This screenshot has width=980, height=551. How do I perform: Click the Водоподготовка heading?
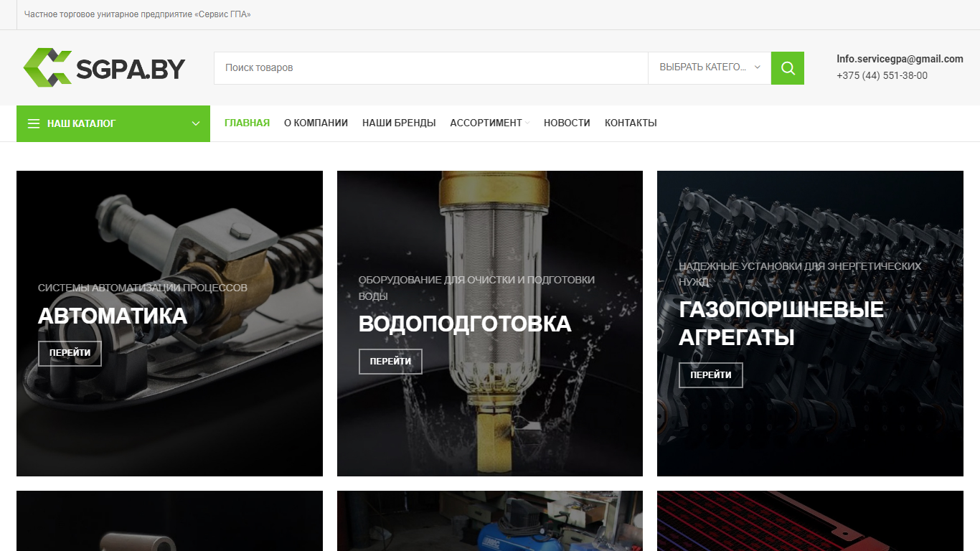coord(465,324)
